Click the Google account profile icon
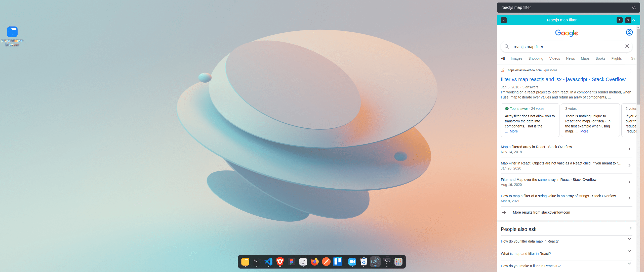Screen dimensions: 644x272 pyautogui.click(x=629, y=33)
